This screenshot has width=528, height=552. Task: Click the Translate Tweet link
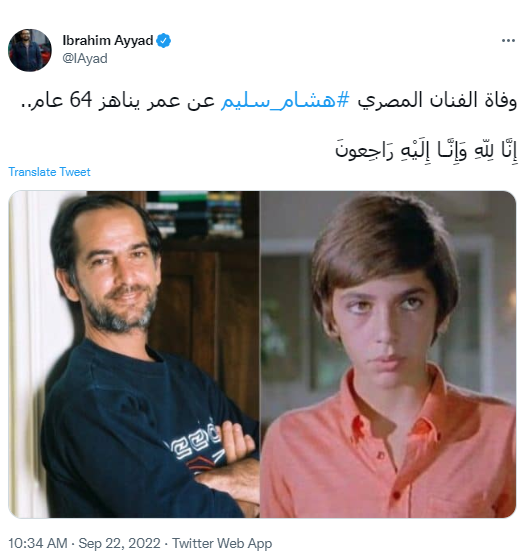tap(49, 172)
